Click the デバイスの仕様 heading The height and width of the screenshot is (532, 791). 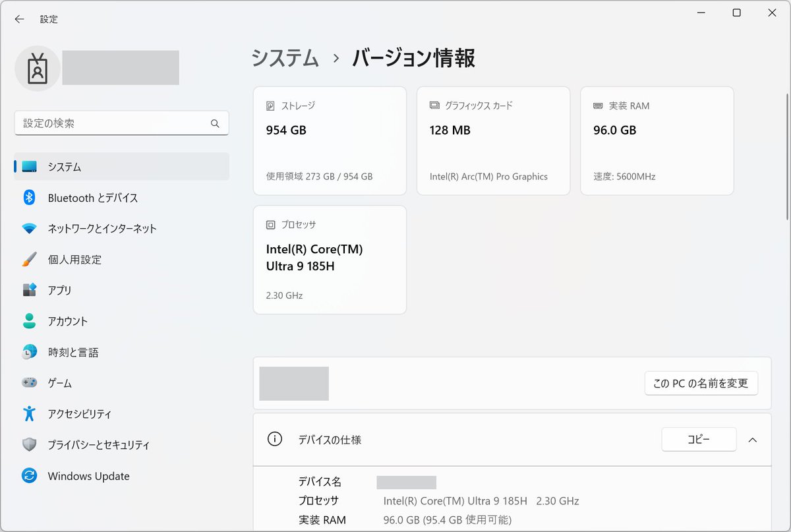330,440
